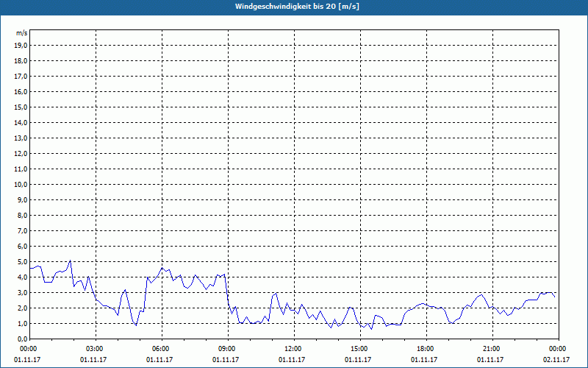This screenshot has width=588, height=368.
Task: Click the 14,0 y-axis value
Action: pyautogui.click(x=21, y=122)
